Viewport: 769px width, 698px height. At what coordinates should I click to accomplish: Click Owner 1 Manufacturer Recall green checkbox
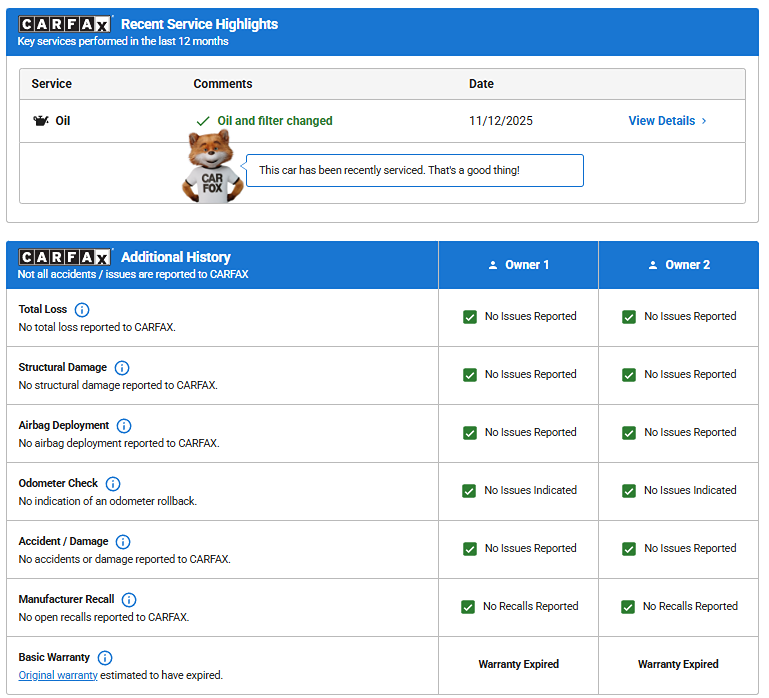468,607
